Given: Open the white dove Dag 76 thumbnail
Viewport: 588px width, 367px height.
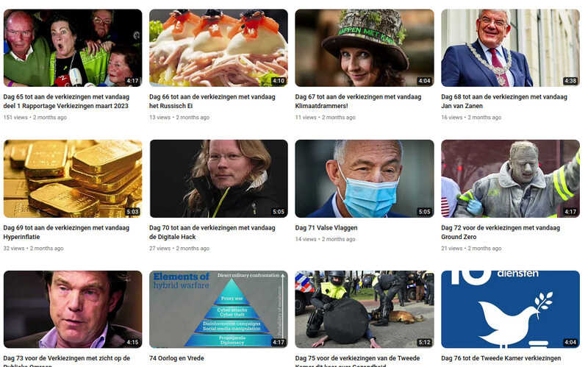Looking at the screenshot, I should [x=510, y=309].
